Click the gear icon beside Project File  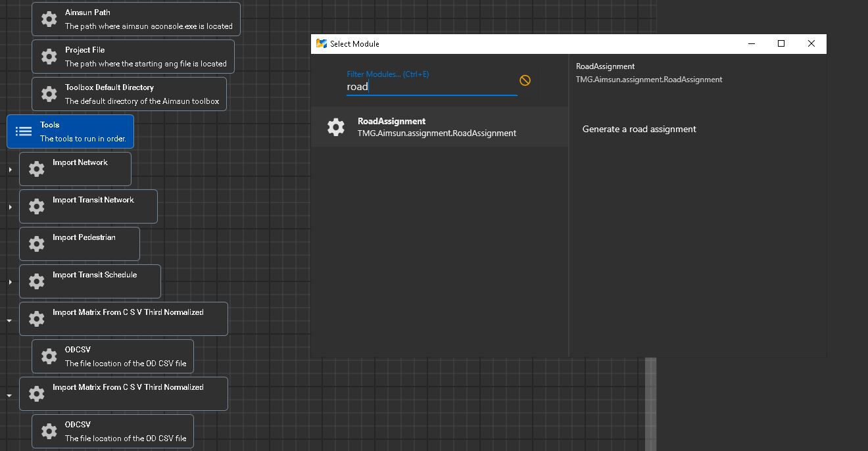(x=49, y=56)
